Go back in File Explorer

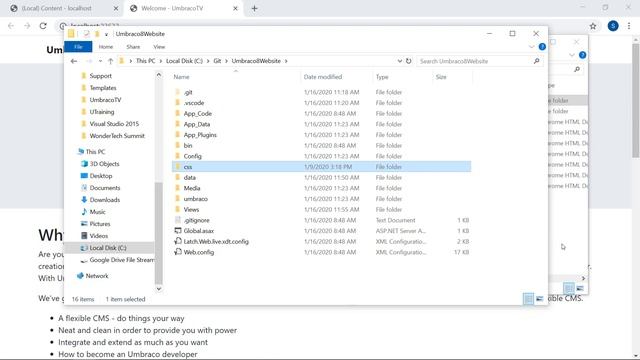74,61
